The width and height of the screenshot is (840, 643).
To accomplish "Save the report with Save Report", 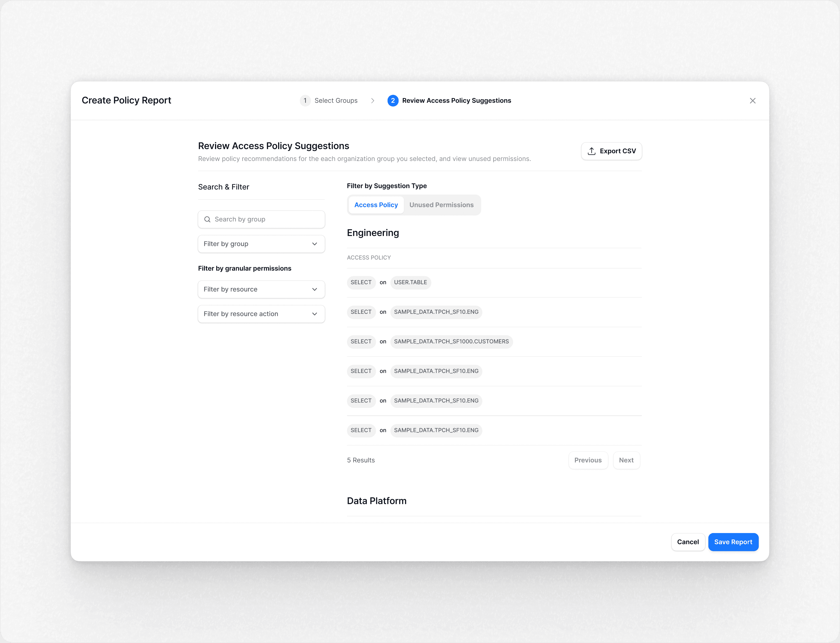I will 733,542.
